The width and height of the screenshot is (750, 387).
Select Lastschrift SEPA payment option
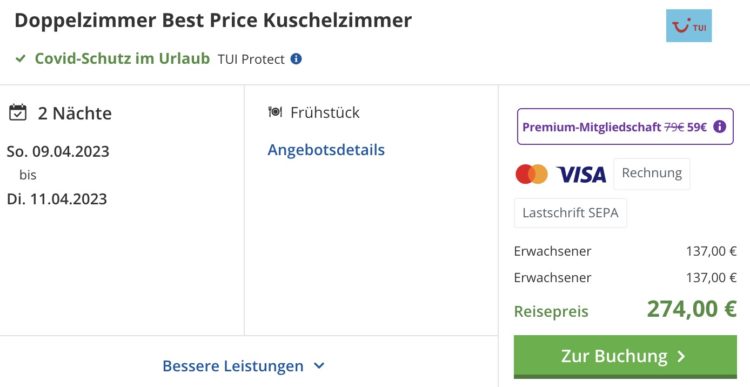click(570, 213)
